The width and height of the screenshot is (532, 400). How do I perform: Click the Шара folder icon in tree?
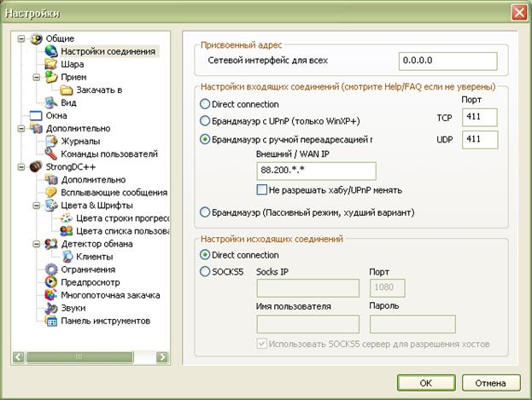pyautogui.click(x=51, y=64)
